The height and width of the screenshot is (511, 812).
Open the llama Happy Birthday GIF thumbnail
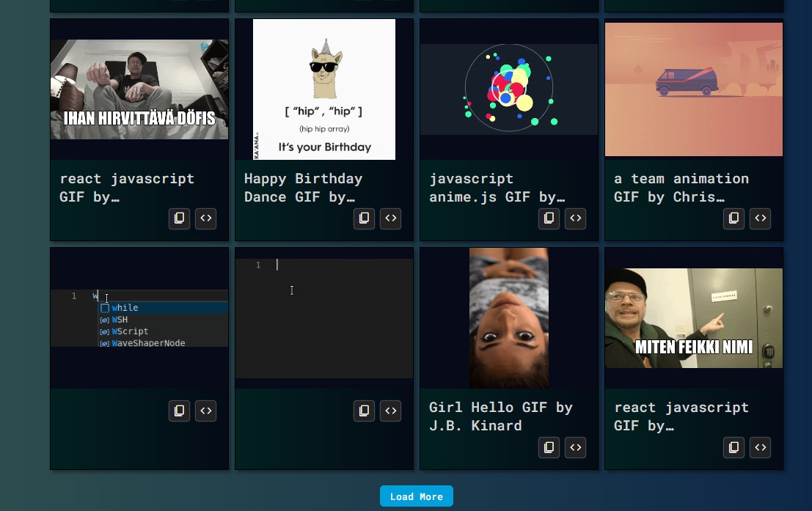pyautogui.click(x=324, y=89)
